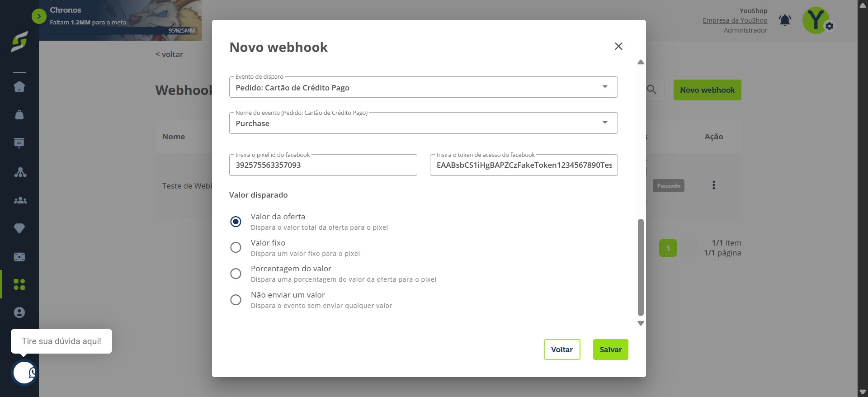Open the people group sidebar icon
Screen dimensions: 868x397
(x=20, y=200)
